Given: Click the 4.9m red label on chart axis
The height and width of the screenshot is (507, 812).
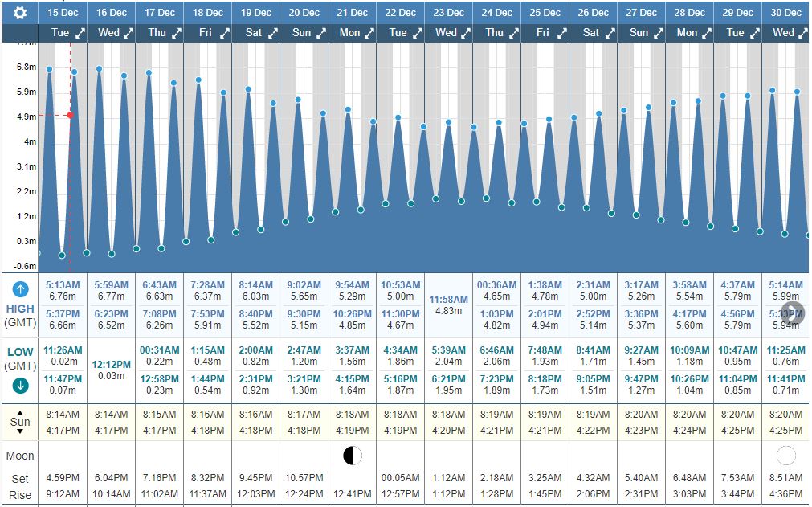Looking at the screenshot, I should (26, 117).
